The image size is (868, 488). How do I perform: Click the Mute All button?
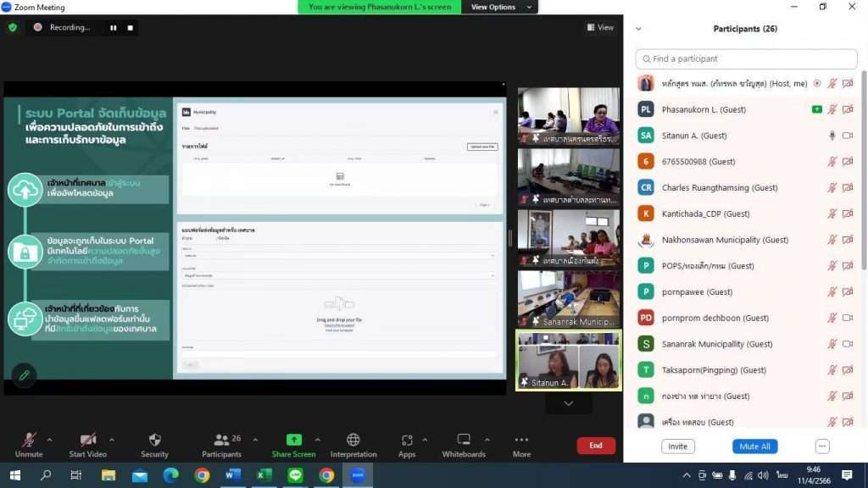754,446
